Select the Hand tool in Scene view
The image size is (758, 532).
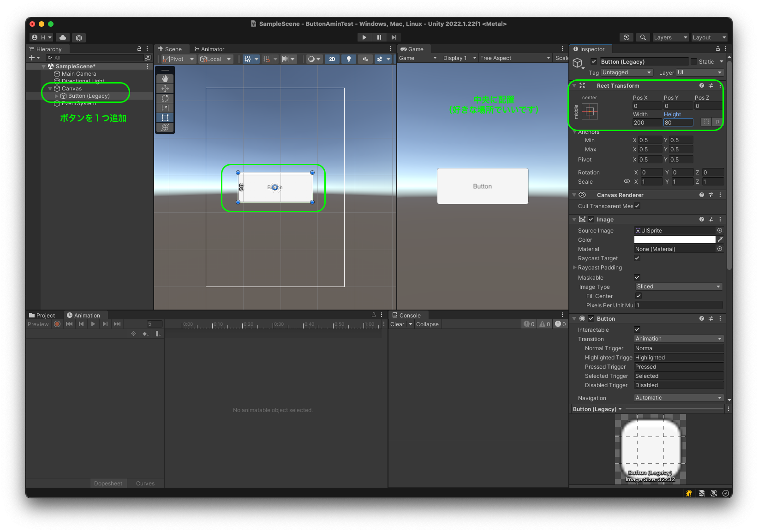pyautogui.click(x=165, y=78)
